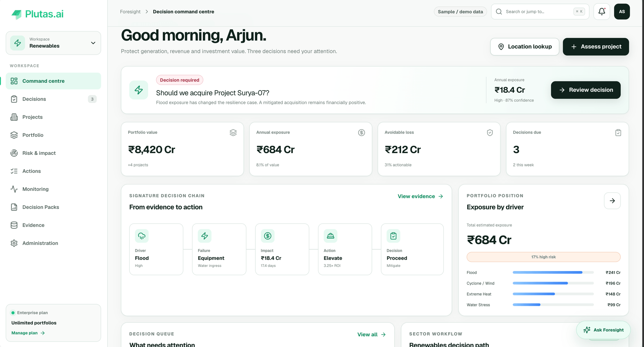The height and width of the screenshot is (347, 644).
Task: Click the Impact dollar icon in decision chain
Action: tap(268, 236)
